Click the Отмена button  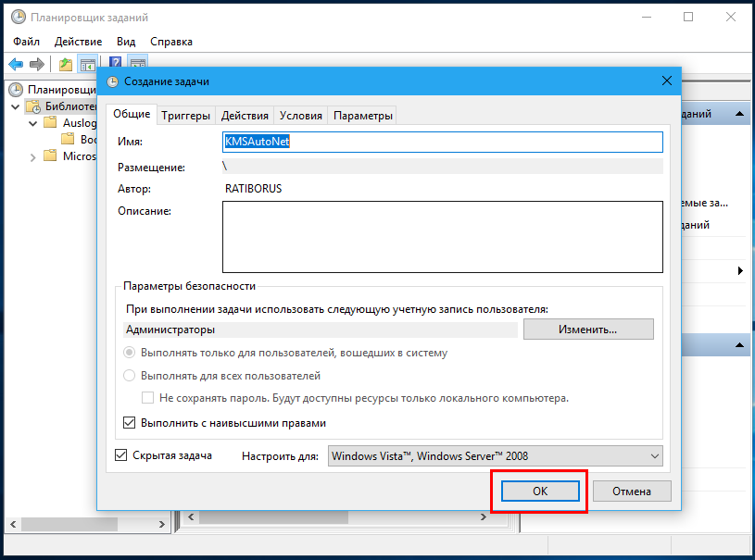[632, 492]
